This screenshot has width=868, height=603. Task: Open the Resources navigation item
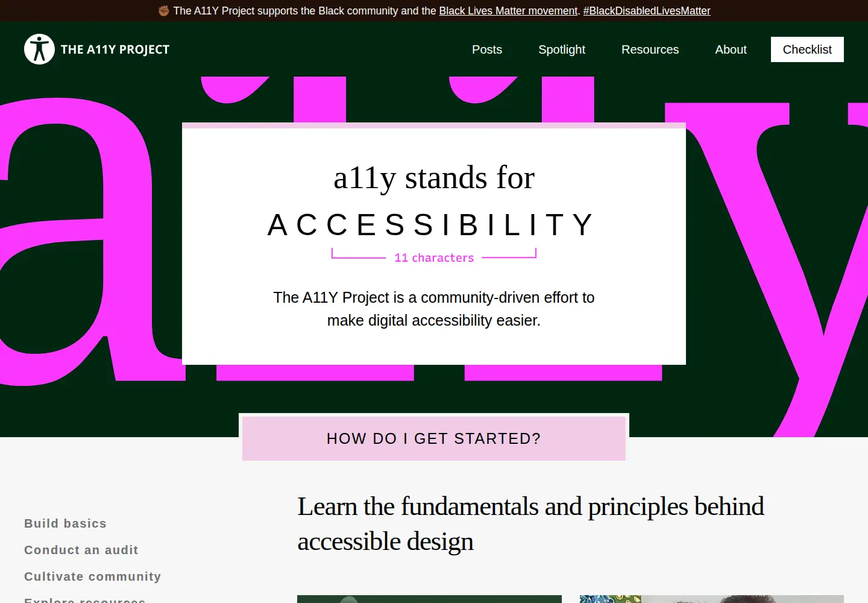(x=650, y=49)
